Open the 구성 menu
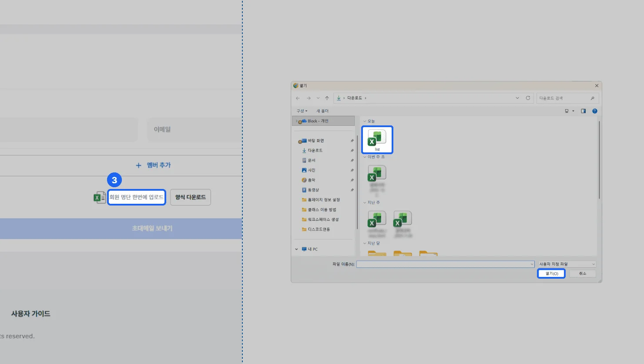Image resolution: width=644 pixels, height=364 pixels. coord(302,111)
